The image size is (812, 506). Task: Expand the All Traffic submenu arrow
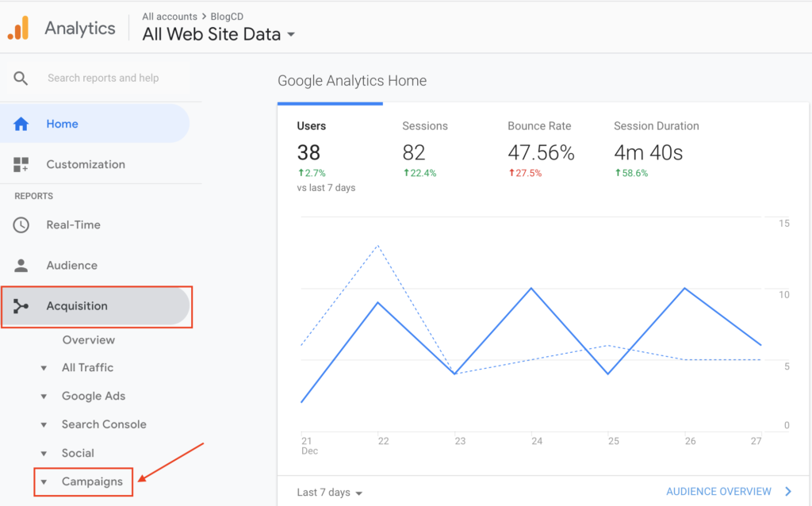point(44,368)
